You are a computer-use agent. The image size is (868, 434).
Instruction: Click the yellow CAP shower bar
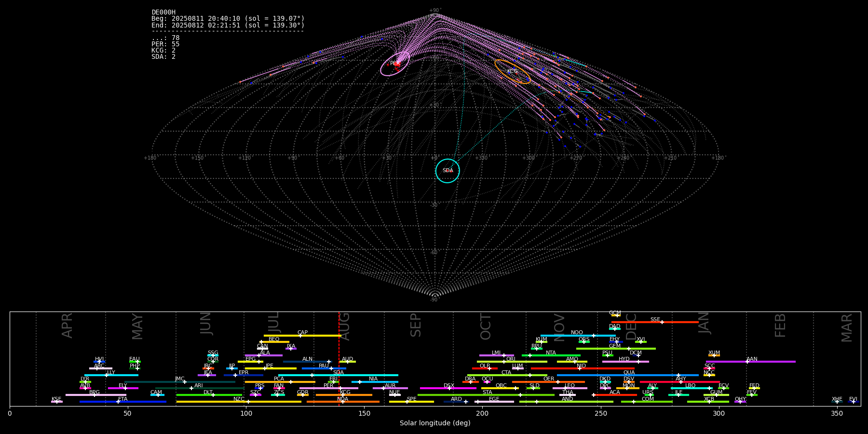(x=302, y=336)
